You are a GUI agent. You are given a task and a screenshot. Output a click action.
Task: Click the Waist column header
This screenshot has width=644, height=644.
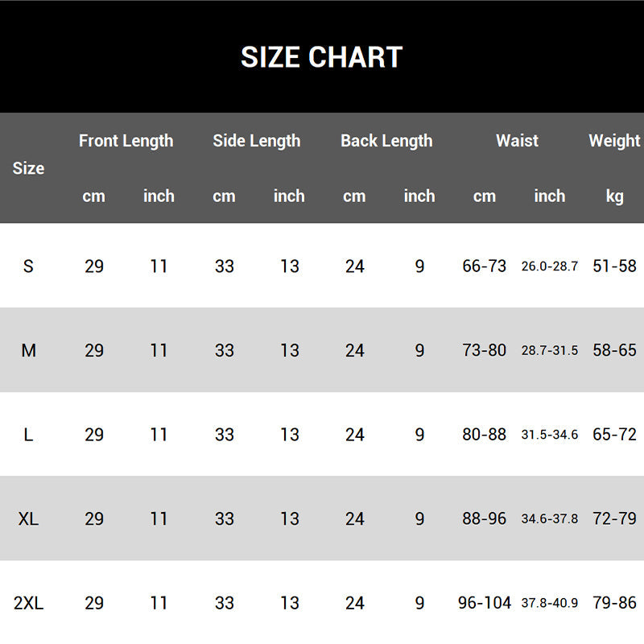(x=517, y=141)
